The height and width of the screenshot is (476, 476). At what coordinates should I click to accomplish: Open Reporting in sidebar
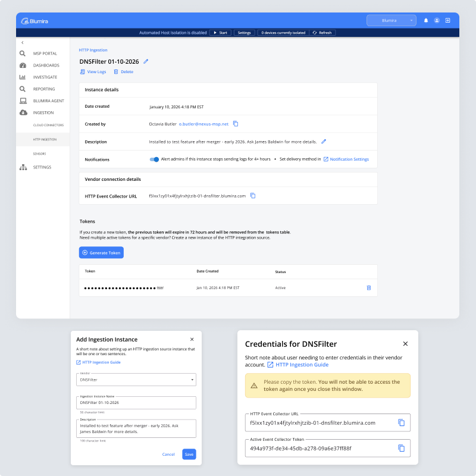(44, 89)
